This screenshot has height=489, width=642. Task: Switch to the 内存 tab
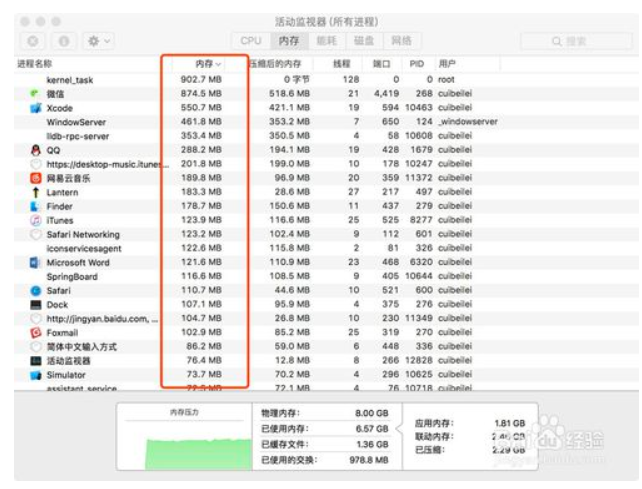(289, 41)
